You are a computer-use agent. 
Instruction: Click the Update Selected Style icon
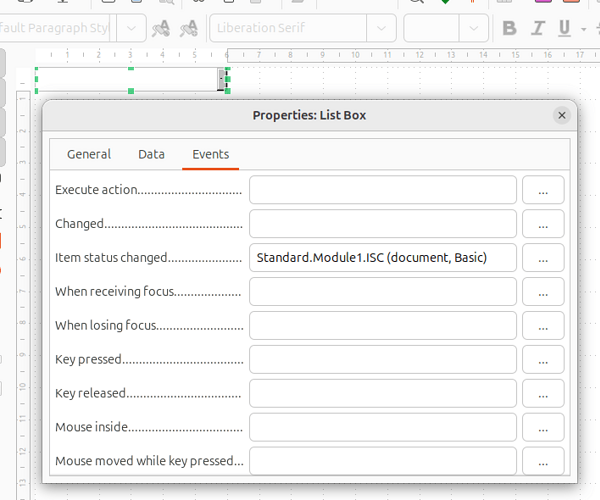coord(161,28)
